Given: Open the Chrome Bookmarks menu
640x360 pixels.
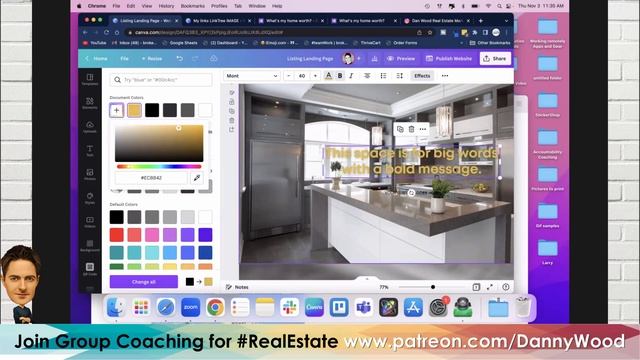Looking at the screenshot, I should click(193, 6).
